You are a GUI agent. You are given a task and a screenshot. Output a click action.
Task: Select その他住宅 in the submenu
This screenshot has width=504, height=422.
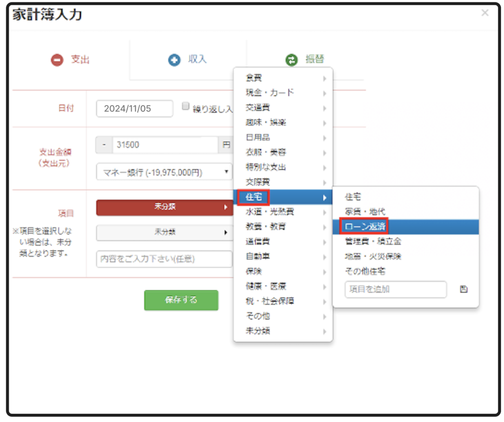pyautogui.click(x=406, y=271)
